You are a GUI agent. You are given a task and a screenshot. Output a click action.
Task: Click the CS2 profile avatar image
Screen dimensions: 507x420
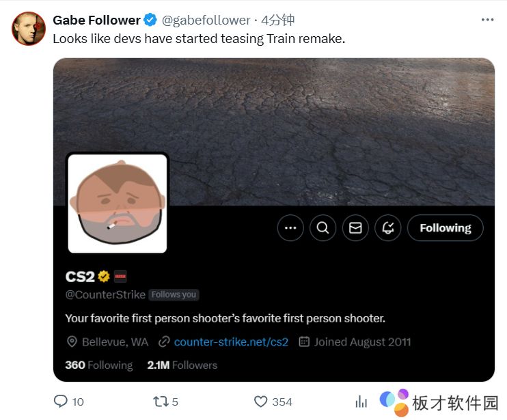coord(118,204)
